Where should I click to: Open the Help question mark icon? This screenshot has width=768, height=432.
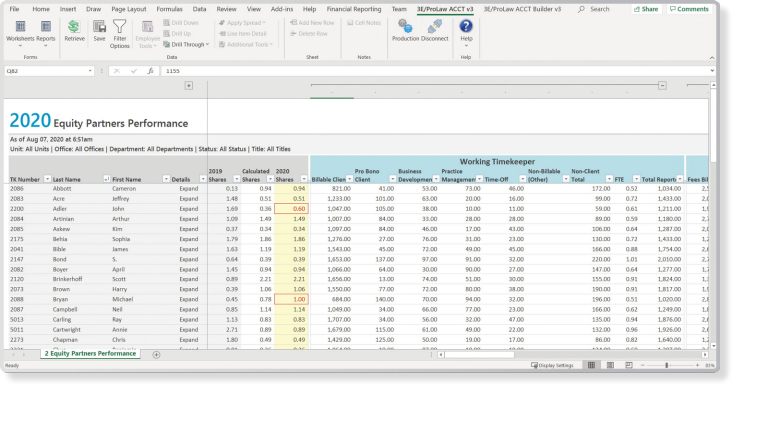coord(466,28)
